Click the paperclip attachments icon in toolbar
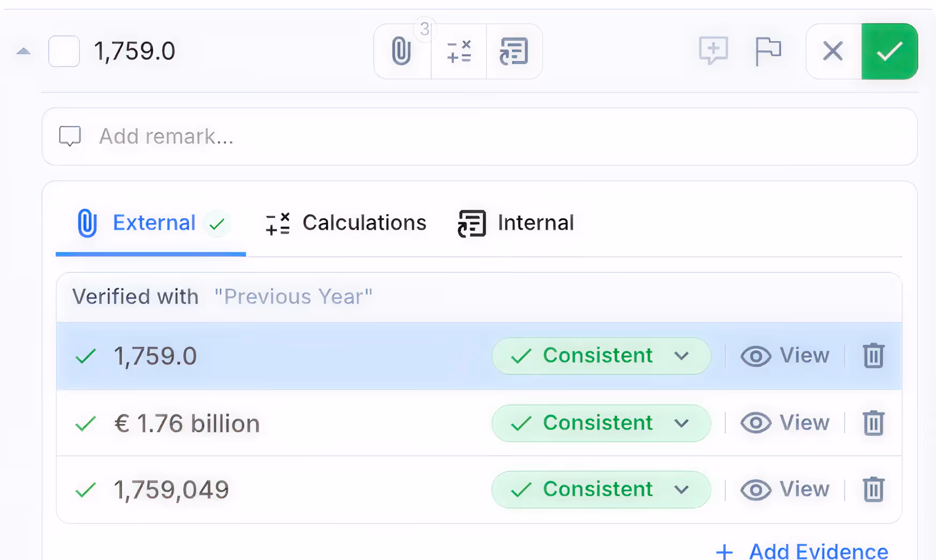 402,51
